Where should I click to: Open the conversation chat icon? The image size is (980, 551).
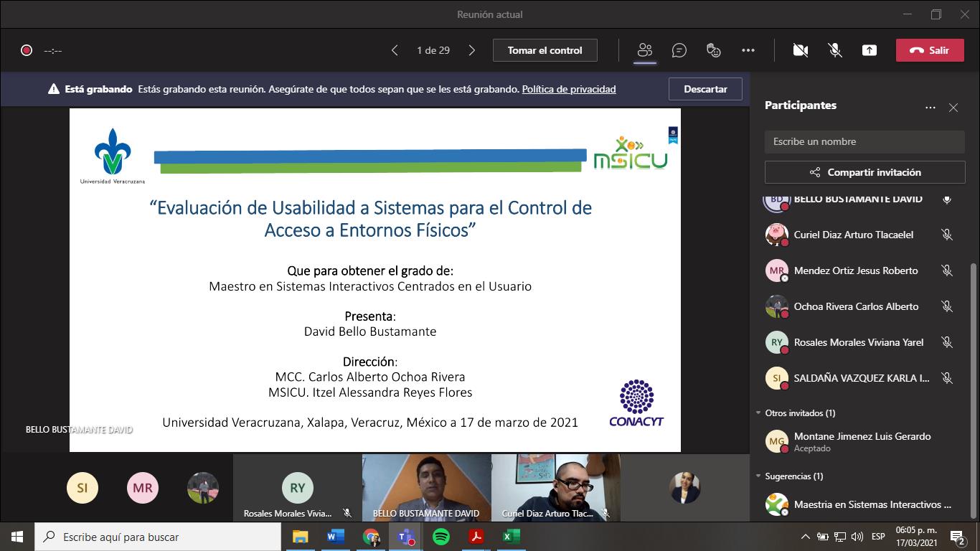point(679,50)
